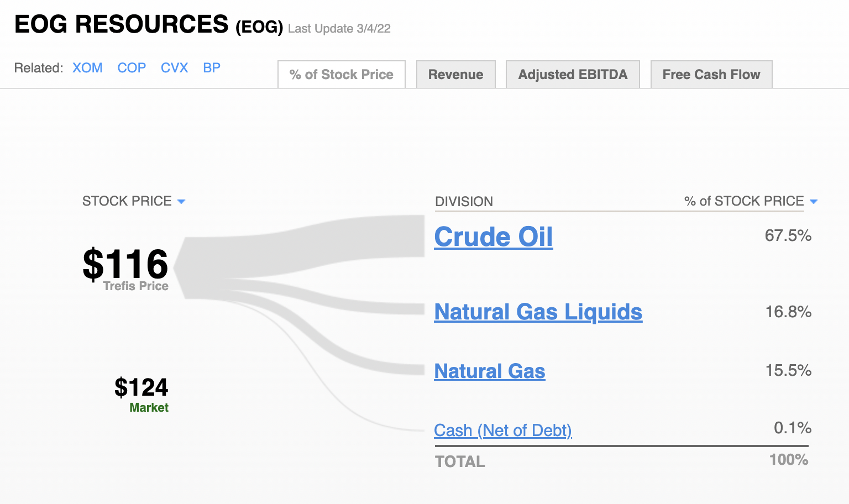Go to related ticker COP
Image resolution: width=849 pixels, height=504 pixels.
[x=132, y=68]
